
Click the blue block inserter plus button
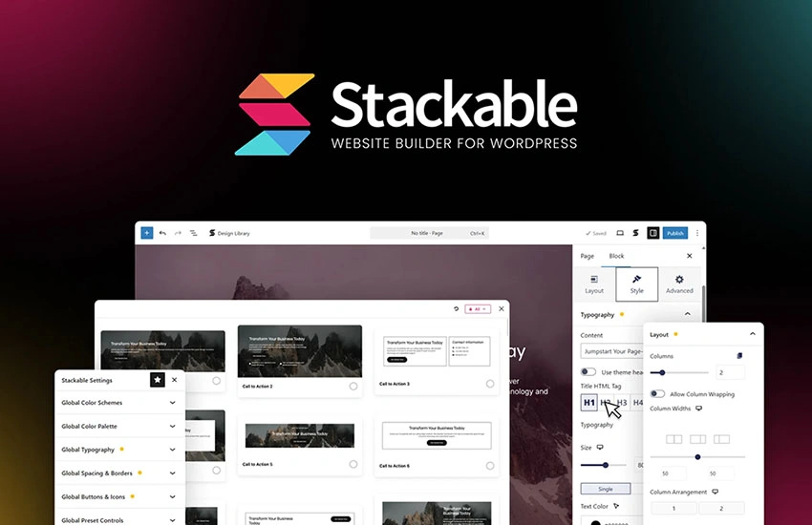[147, 233]
